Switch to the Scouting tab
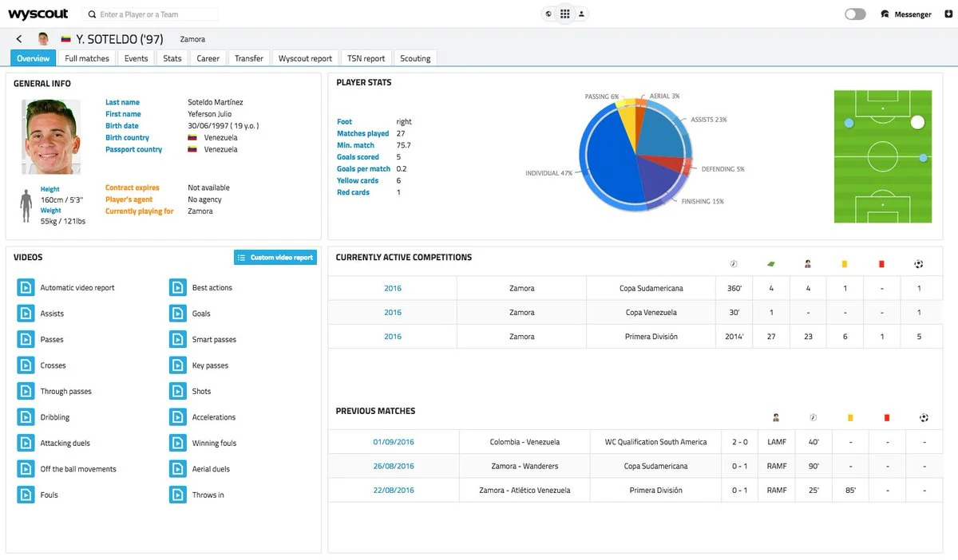Screen dimensions: 958x560 coord(415,58)
